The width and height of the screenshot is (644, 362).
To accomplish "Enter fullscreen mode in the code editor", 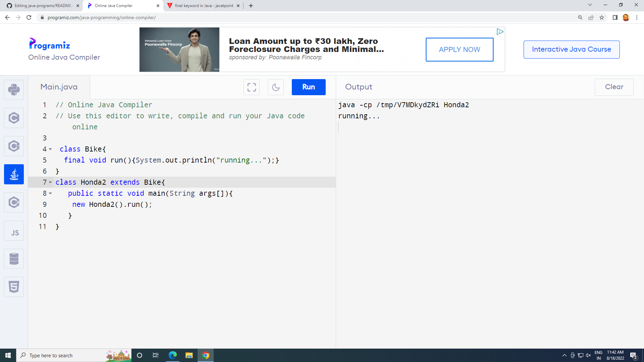I will pos(251,87).
